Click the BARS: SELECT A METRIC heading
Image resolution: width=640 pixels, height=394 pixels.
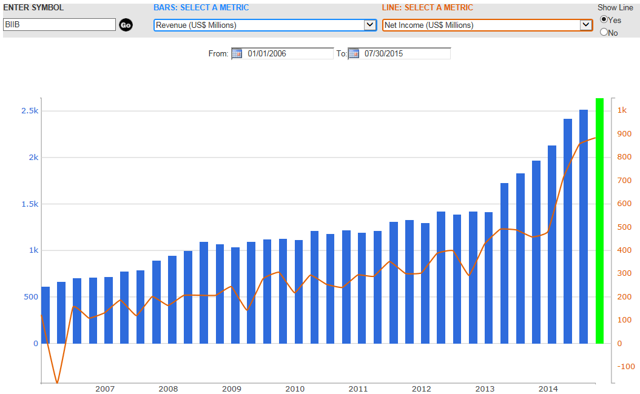click(201, 7)
